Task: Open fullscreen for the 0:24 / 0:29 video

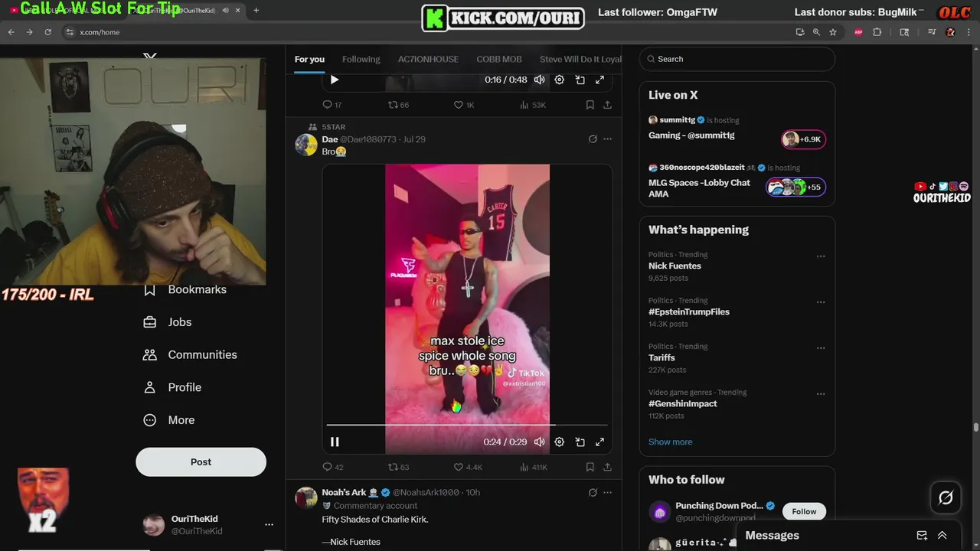Action: pos(600,442)
